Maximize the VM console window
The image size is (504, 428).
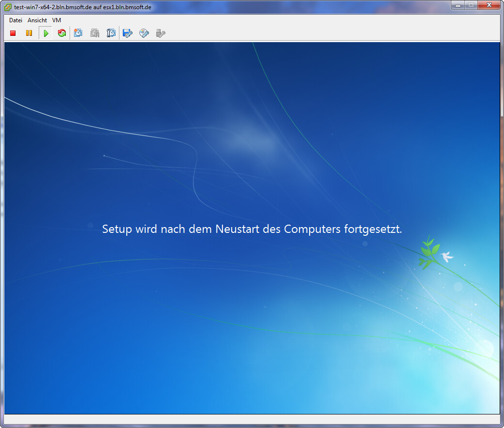click(x=471, y=5)
